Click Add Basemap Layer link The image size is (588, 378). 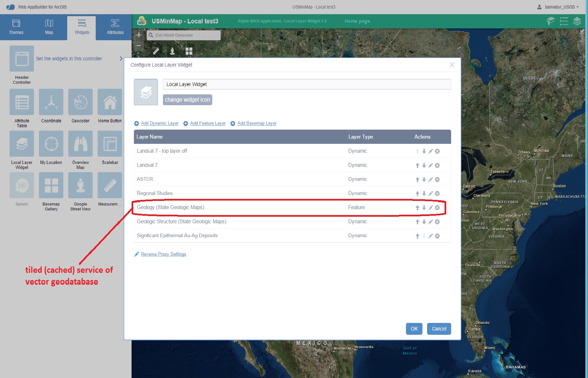[257, 123]
